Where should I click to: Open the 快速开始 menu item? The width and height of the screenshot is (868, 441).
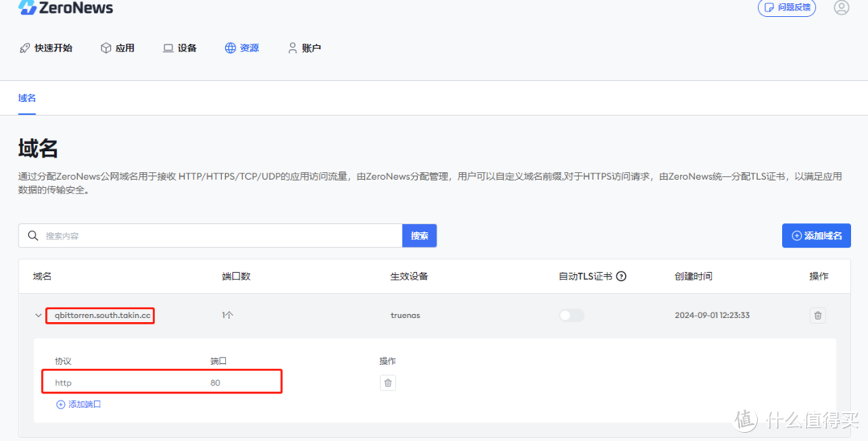click(46, 48)
